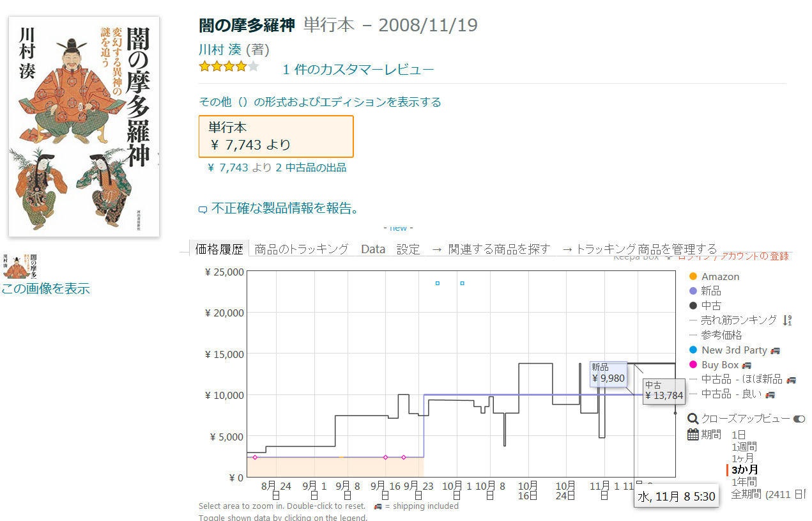Open 関連する商品を探す tab

coord(491,249)
